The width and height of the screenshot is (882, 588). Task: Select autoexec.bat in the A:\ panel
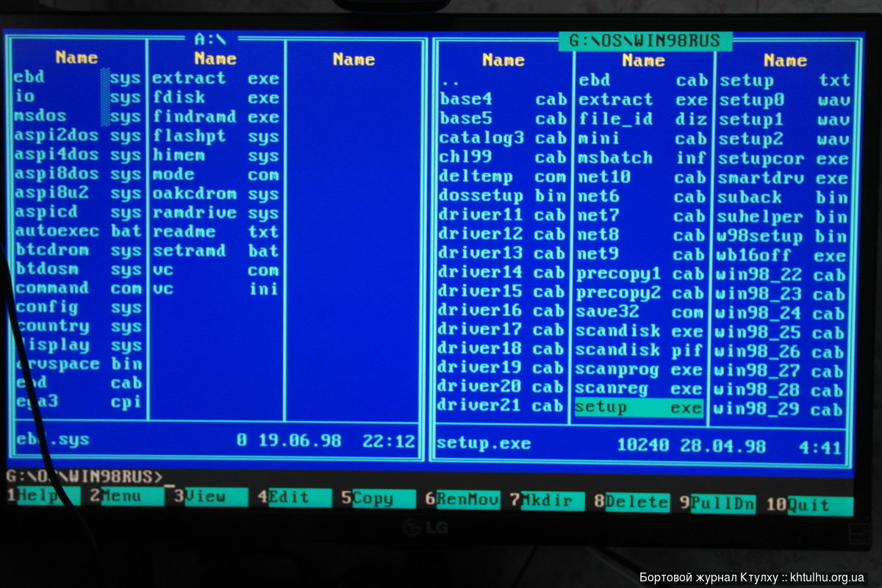tap(78, 232)
